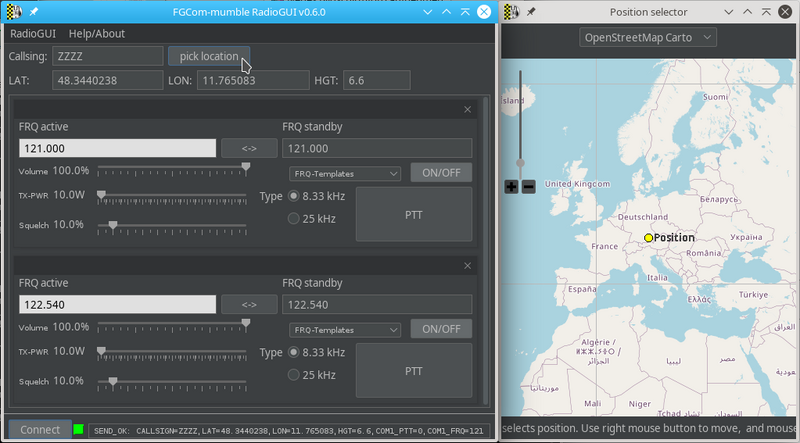Screen dimensions: 800x443
Task: Zoom out the map with minus icon
Action: pyautogui.click(x=529, y=187)
